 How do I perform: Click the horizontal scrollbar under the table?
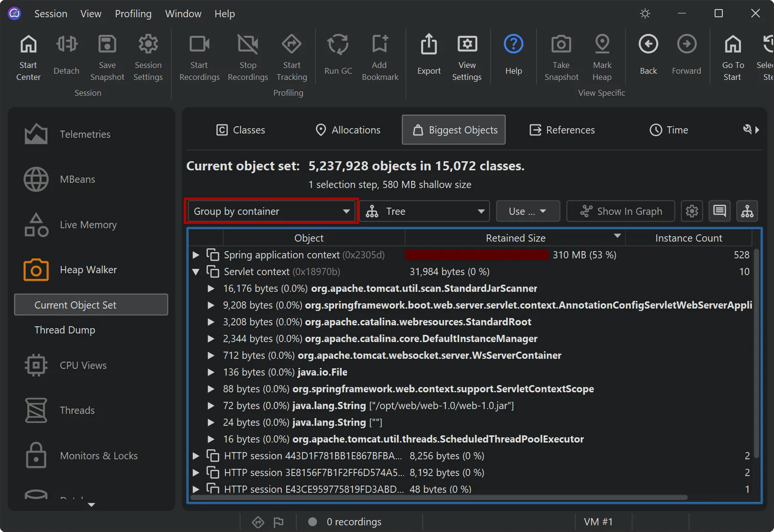point(438,498)
